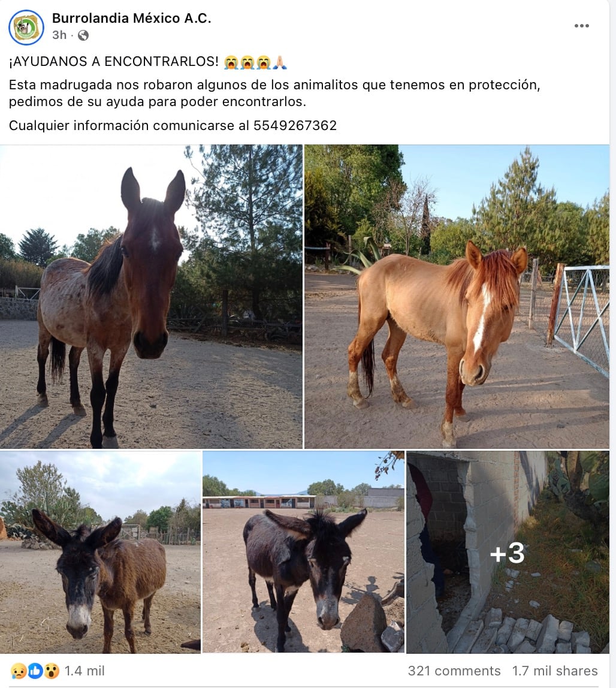Click the wow reaction emoji icon
Image resolution: width=616 pixels, height=688 pixels.
click(52, 671)
